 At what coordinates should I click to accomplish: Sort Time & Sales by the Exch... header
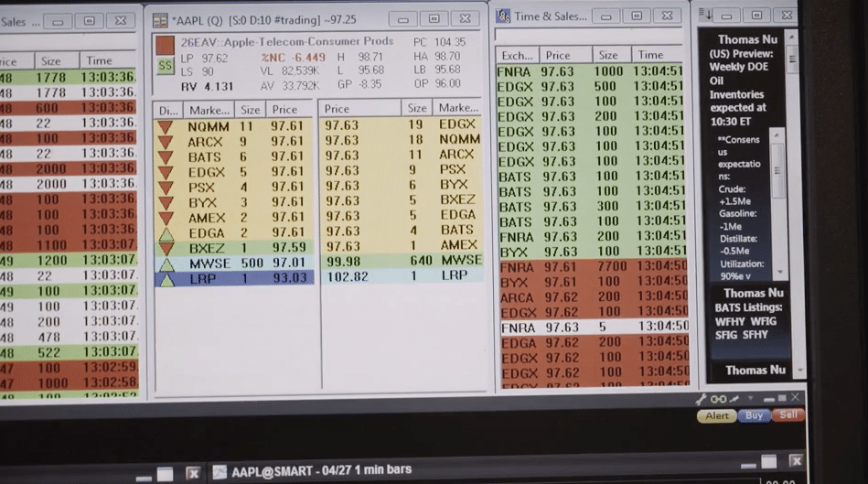pyautogui.click(x=517, y=56)
